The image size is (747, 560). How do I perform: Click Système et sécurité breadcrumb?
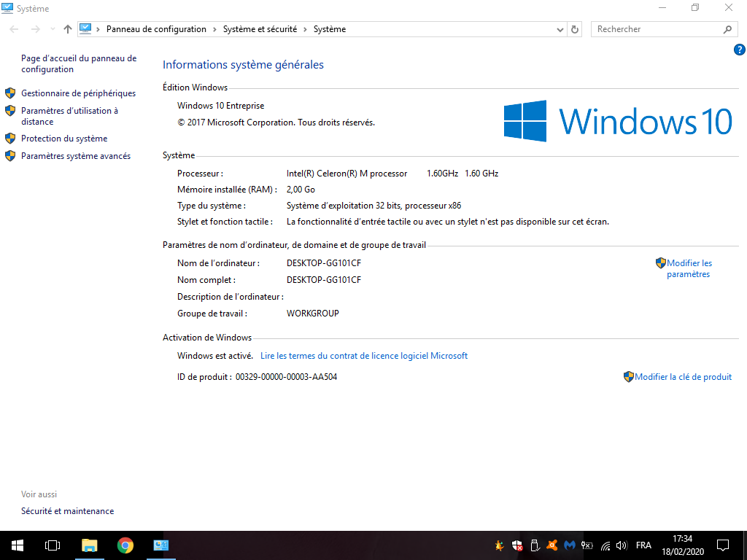(x=260, y=29)
